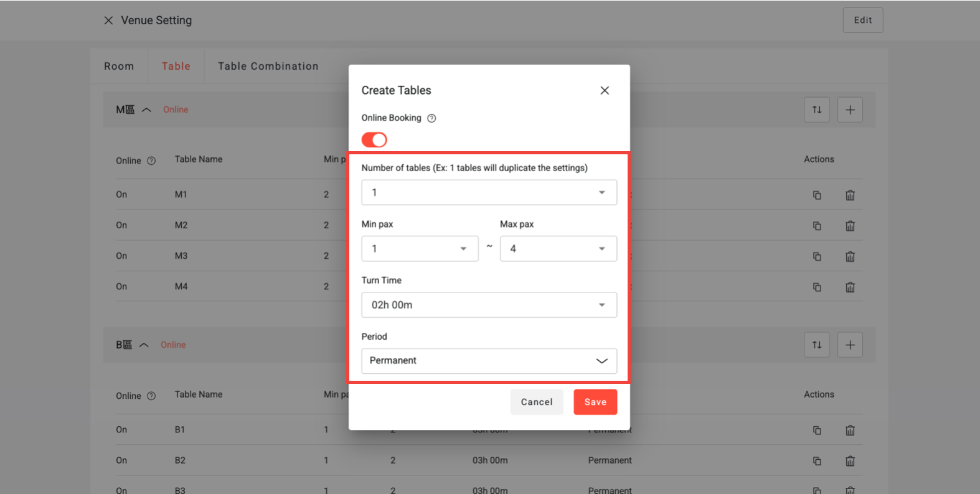Click the add plus icon in M區 section
Screen dimensions: 980x494
click(x=850, y=110)
